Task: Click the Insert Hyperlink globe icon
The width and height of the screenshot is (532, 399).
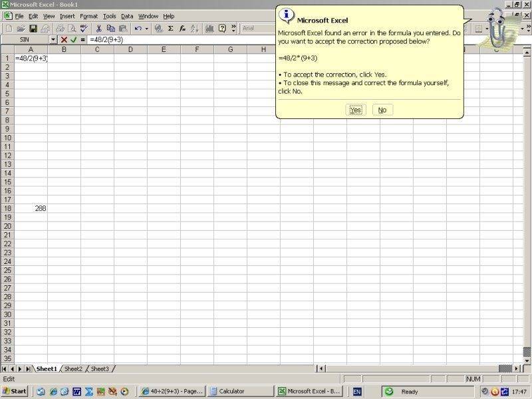Action: [x=158, y=29]
